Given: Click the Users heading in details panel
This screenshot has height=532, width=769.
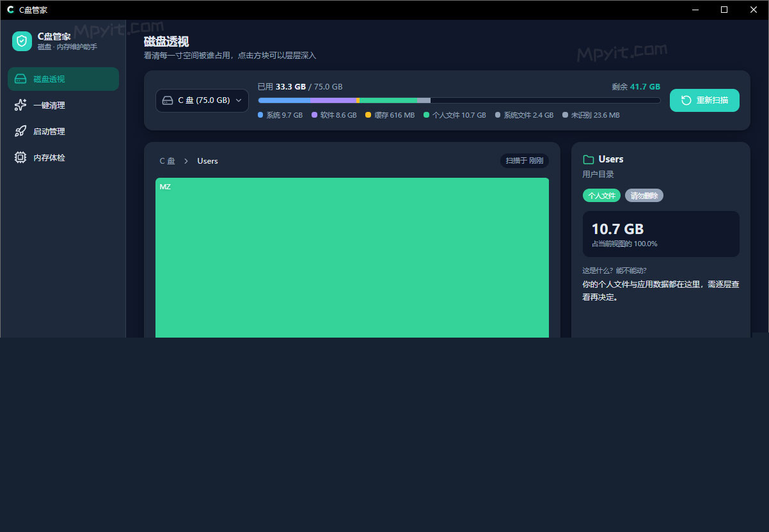Looking at the screenshot, I should click(x=611, y=159).
